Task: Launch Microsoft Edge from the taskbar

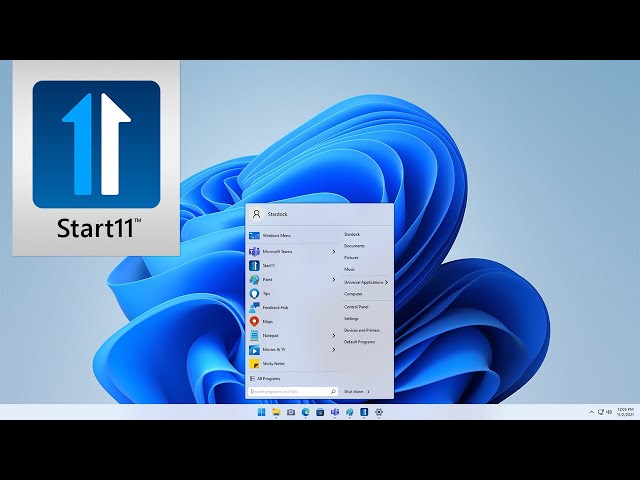Action: [x=305, y=412]
